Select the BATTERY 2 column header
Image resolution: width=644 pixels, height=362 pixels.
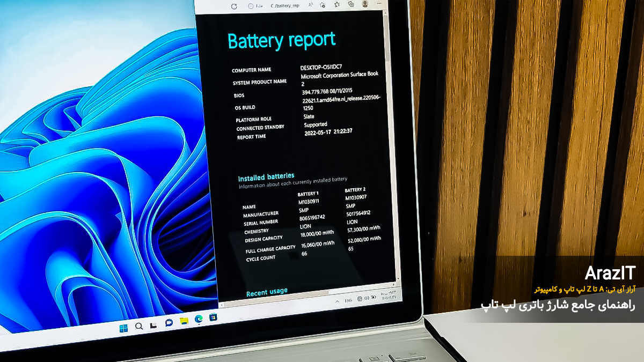pyautogui.click(x=355, y=190)
